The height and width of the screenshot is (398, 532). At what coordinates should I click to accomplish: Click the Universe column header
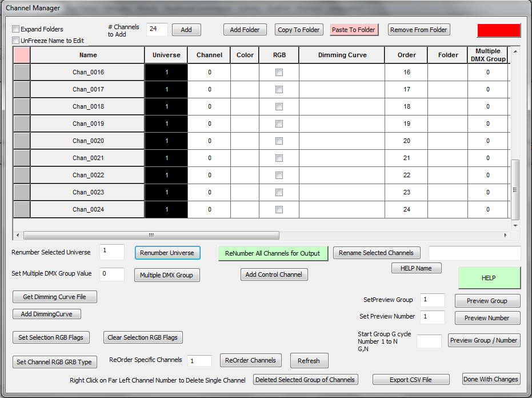pos(166,55)
